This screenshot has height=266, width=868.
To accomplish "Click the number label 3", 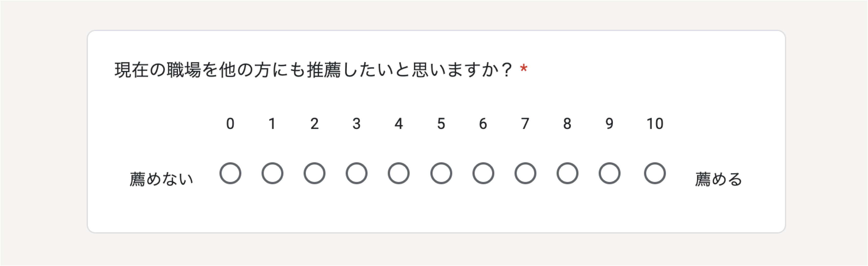I will 356,124.
